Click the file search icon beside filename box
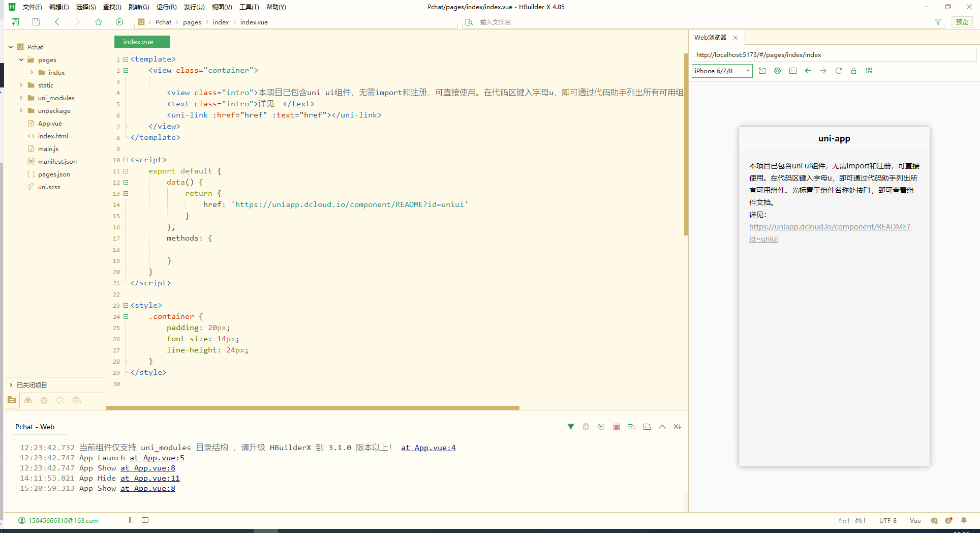This screenshot has height=533, width=980. click(469, 22)
